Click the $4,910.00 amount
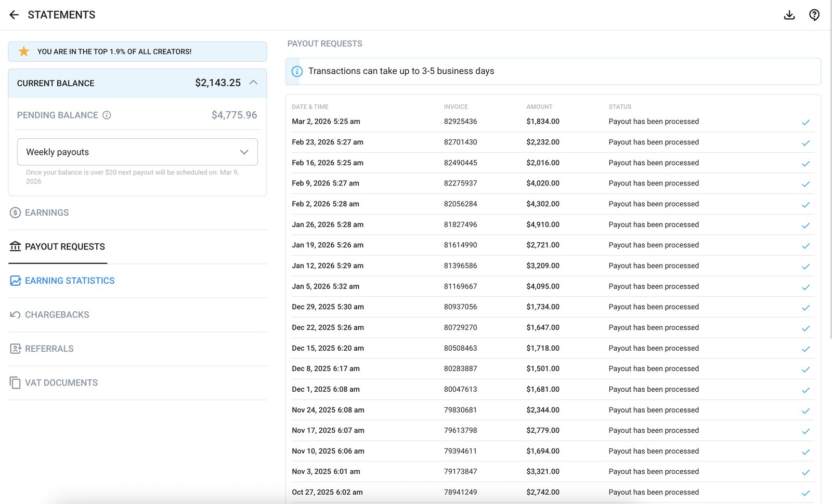The height and width of the screenshot is (504, 832). coord(543,224)
